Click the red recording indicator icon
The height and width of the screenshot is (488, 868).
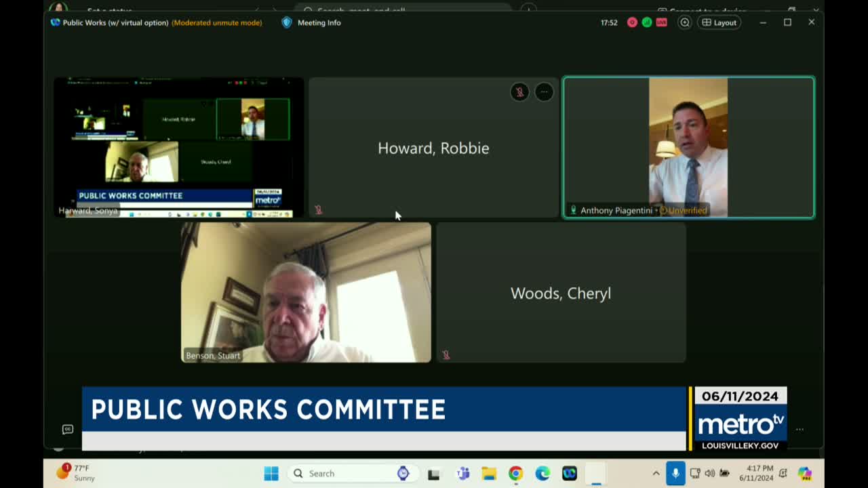[632, 22]
